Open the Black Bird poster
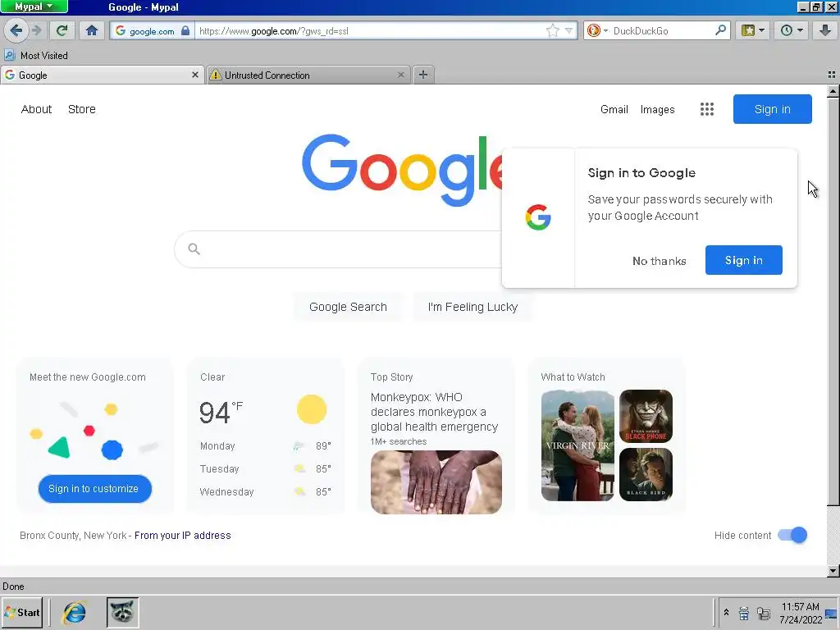Image resolution: width=840 pixels, height=630 pixels. 646,475
